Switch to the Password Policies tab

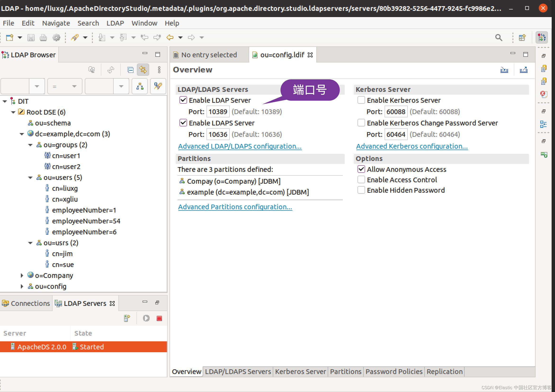click(x=394, y=371)
